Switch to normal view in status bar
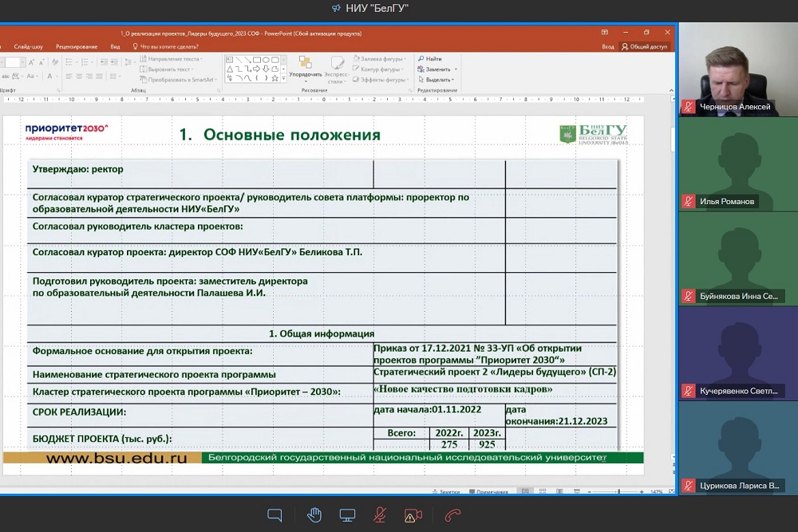Screen dimensions: 798x532 [x=525, y=491]
